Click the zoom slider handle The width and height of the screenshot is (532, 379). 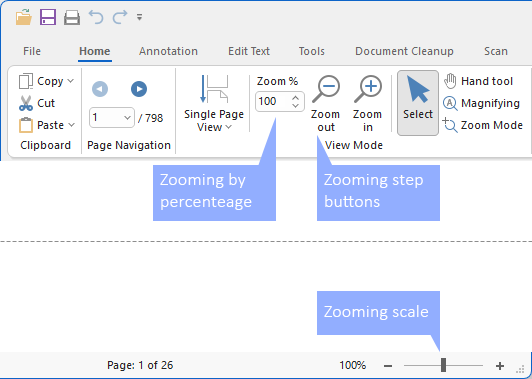tap(443, 365)
